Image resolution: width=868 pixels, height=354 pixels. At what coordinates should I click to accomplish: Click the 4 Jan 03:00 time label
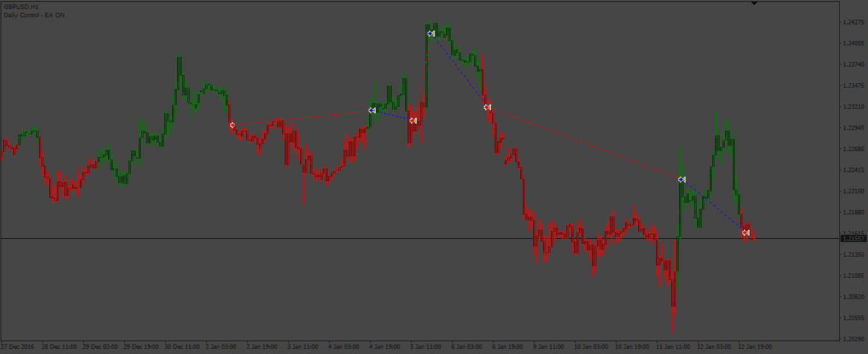click(x=344, y=347)
